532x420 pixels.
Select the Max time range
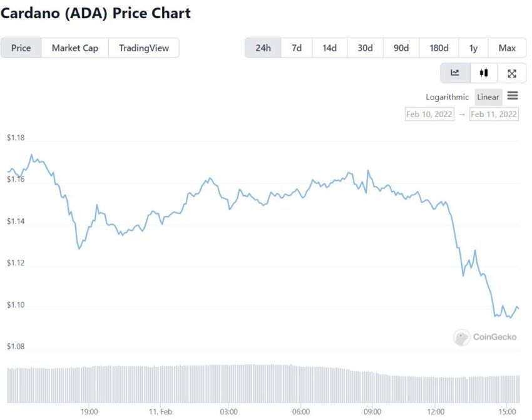(x=507, y=48)
